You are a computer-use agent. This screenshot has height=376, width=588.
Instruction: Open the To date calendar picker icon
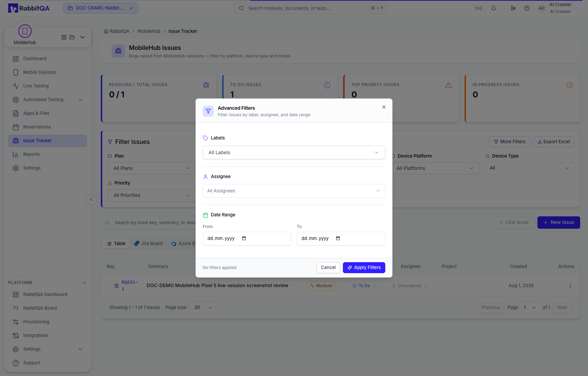pos(338,239)
